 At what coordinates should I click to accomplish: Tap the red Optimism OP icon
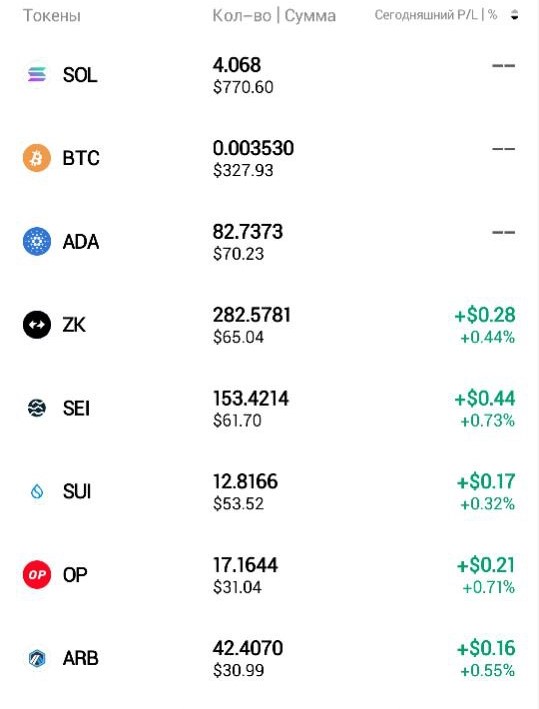click(37, 575)
